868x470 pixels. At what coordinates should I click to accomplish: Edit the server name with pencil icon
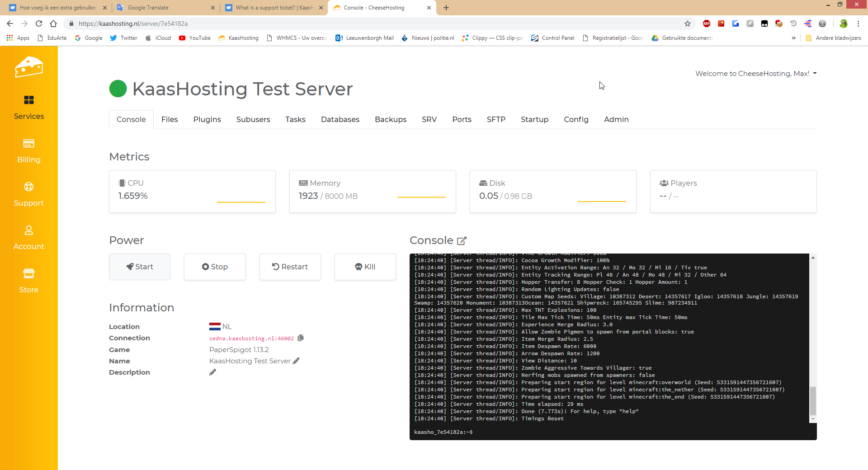point(296,361)
